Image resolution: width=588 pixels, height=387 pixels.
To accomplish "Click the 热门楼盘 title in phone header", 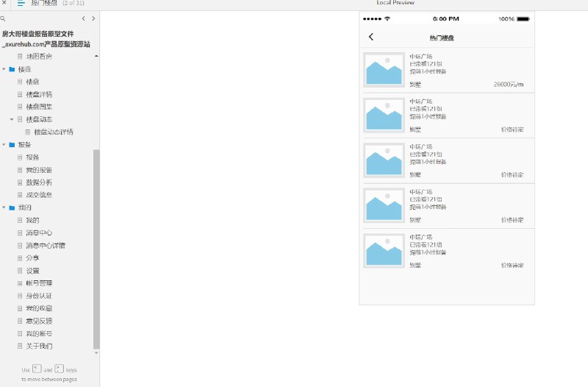I will (442, 38).
